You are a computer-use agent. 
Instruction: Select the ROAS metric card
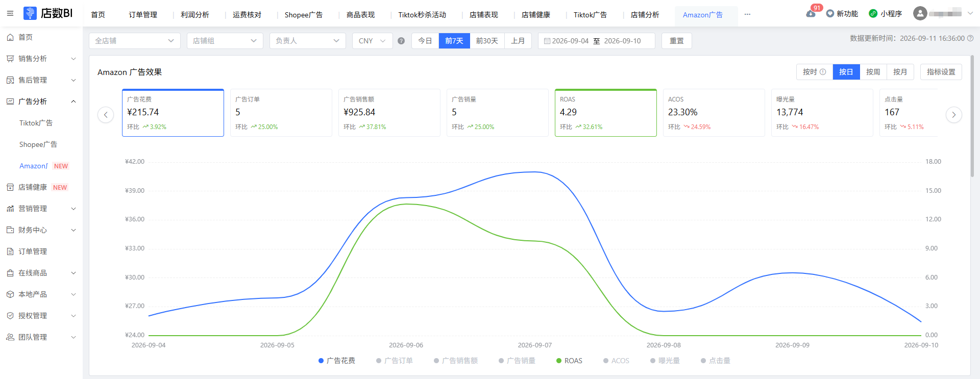point(606,113)
